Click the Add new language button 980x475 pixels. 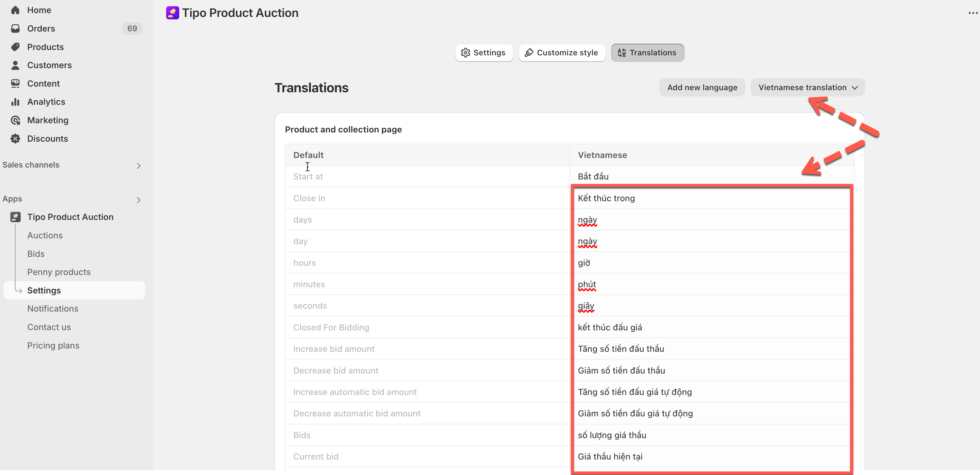(x=702, y=87)
